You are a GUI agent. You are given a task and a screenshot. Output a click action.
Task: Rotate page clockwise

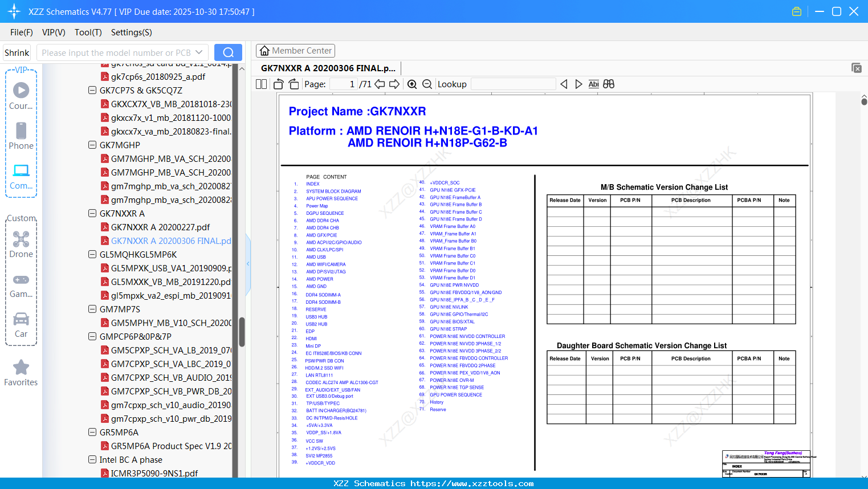coord(294,84)
